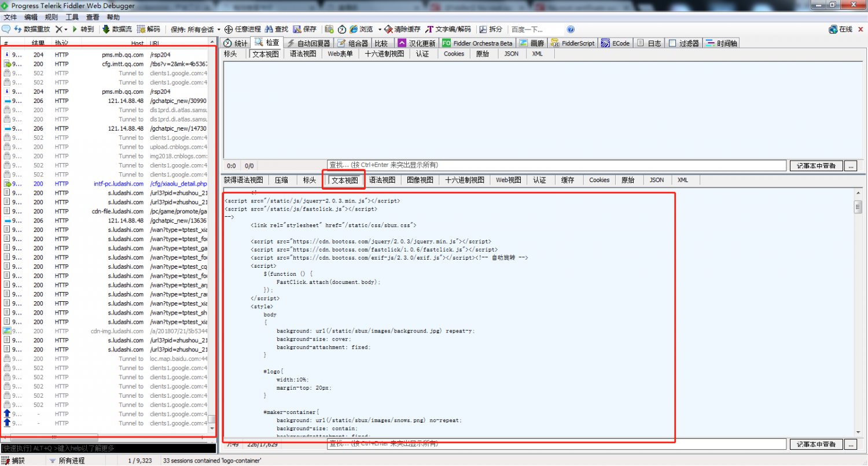Select response Web视图 tab
This screenshot has height=466, width=868.
[509, 180]
